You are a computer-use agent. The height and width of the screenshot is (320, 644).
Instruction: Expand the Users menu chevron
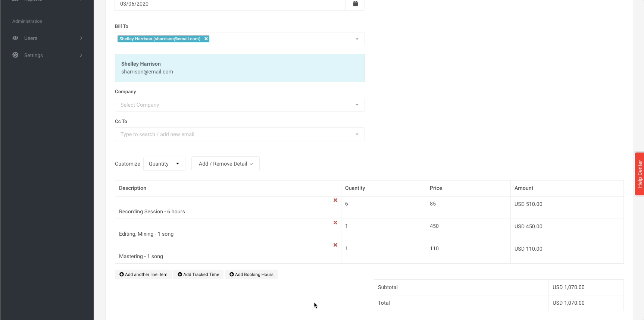[x=81, y=38]
